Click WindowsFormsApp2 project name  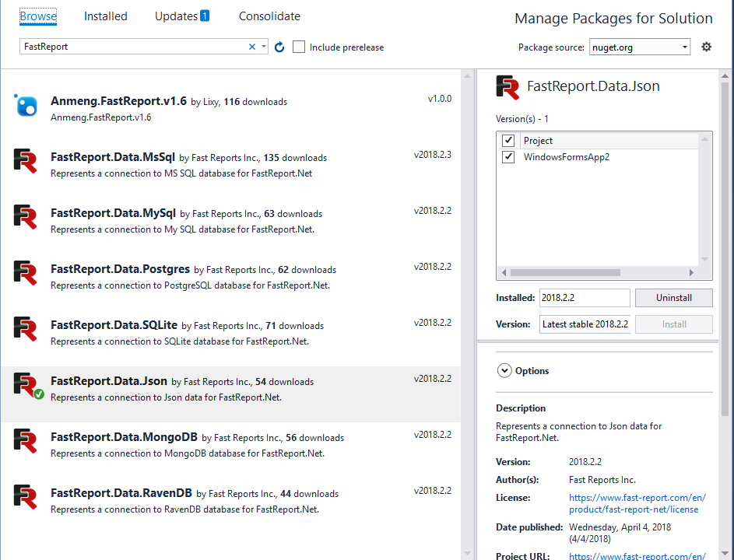click(567, 157)
